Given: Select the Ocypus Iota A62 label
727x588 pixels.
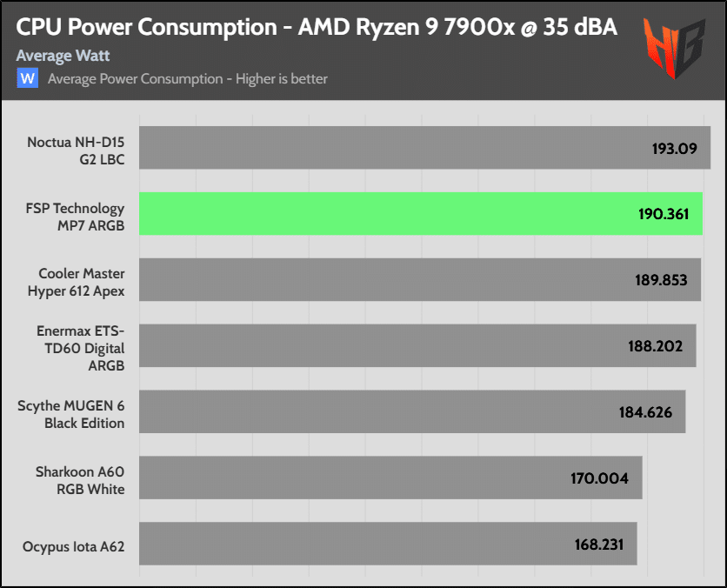Looking at the screenshot, I should [x=74, y=546].
